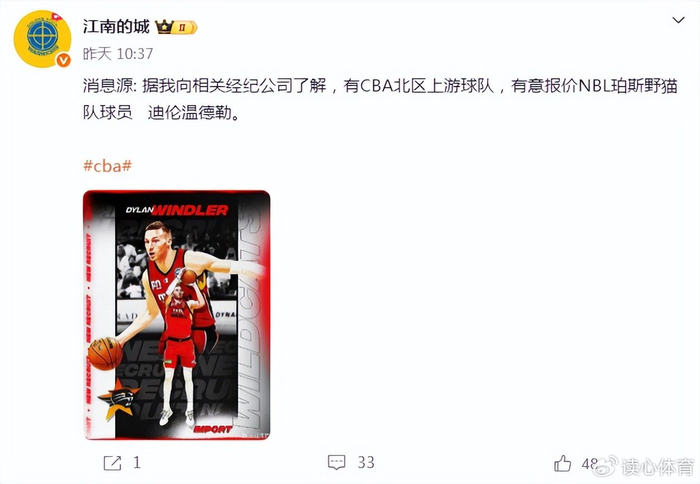Open comments via the speech bubble icon
Viewport: 700px width, 484px height.
click(337, 463)
